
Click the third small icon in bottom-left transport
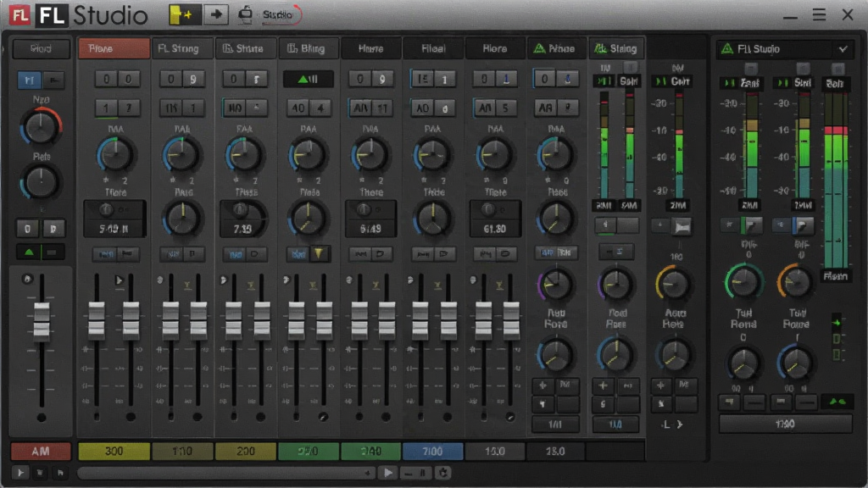(60, 473)
